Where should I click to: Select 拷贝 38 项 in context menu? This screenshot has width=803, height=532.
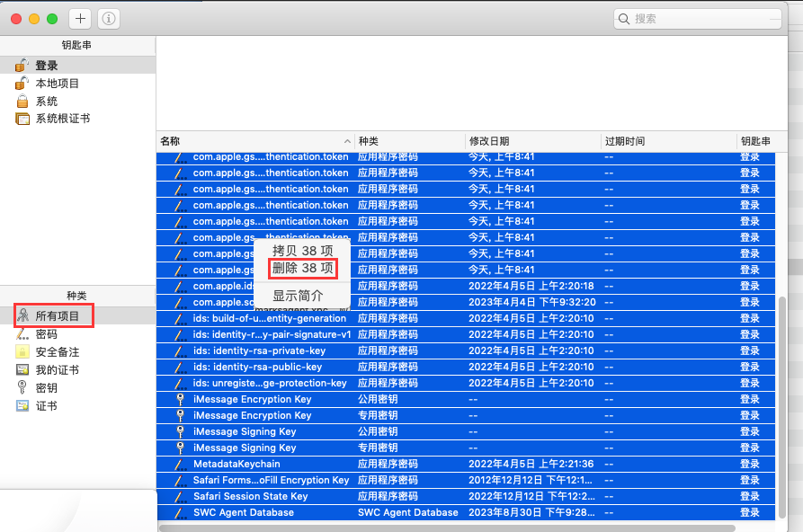tap(303, 251)
